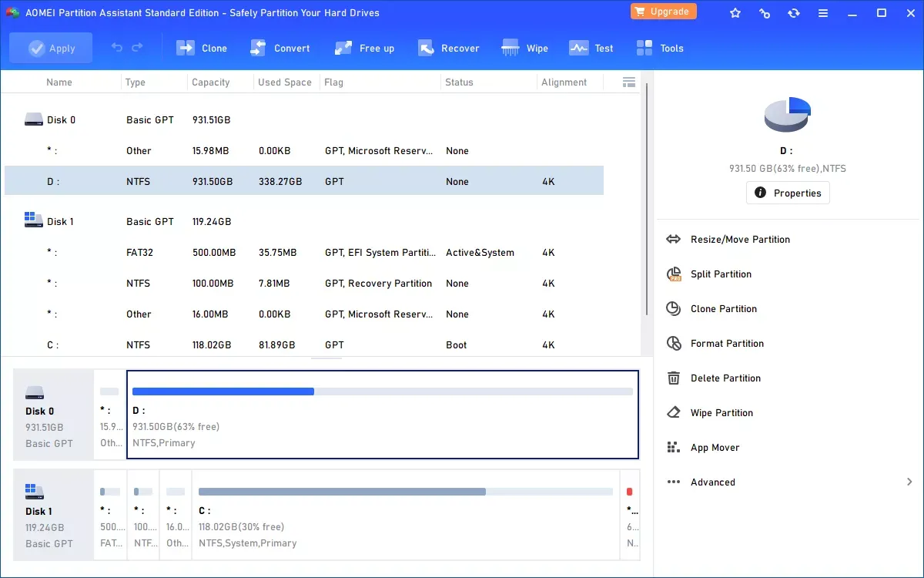Image resolution: width=924 pixels, height=578 pixels.
Task: Choose Split Partition
Action: [721, 274]
